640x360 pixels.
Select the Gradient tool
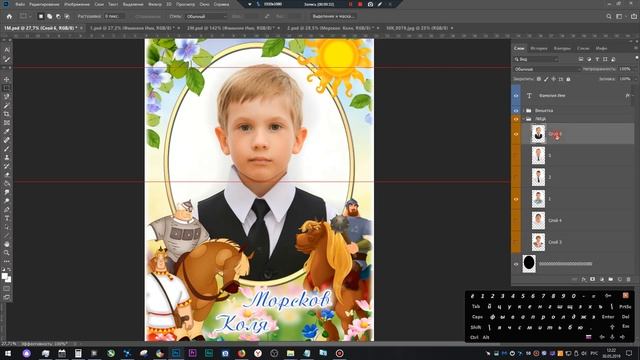(x=7, y=183)
